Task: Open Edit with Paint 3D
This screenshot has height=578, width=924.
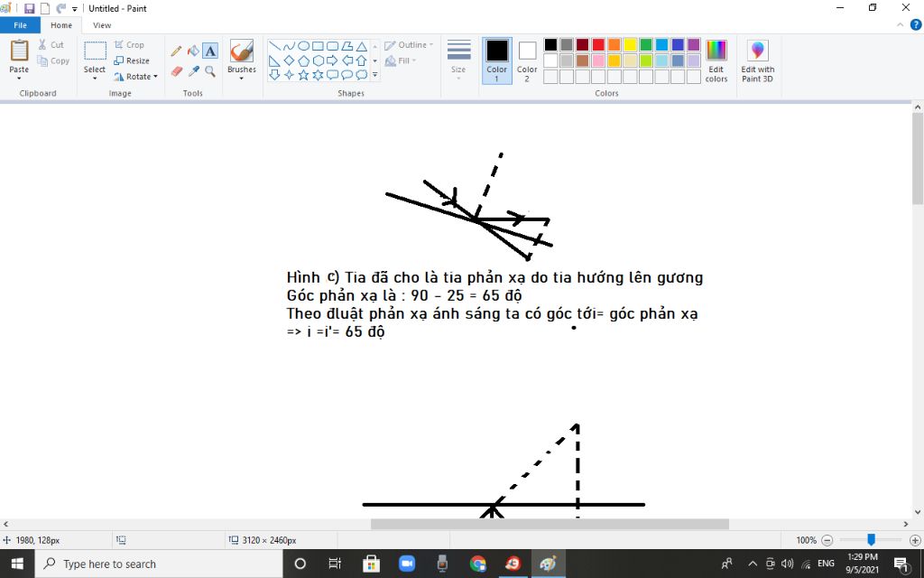Action: click(x=757, y=61)
